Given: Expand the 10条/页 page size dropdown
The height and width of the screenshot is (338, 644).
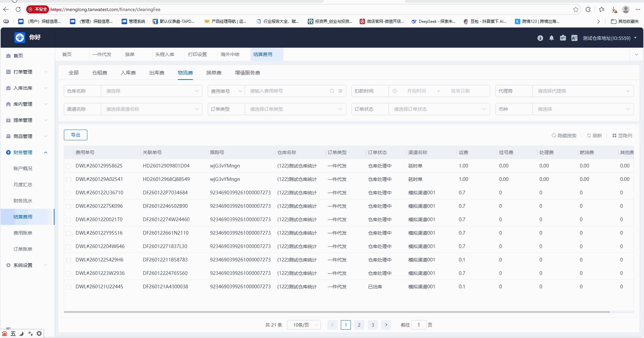Looking at the screenshot, I should [x=304, y=325].
